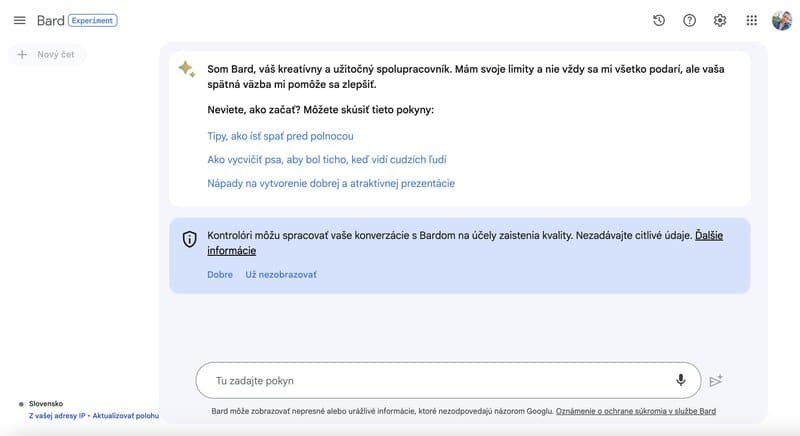Open the settings gear icon

point(720,20)
